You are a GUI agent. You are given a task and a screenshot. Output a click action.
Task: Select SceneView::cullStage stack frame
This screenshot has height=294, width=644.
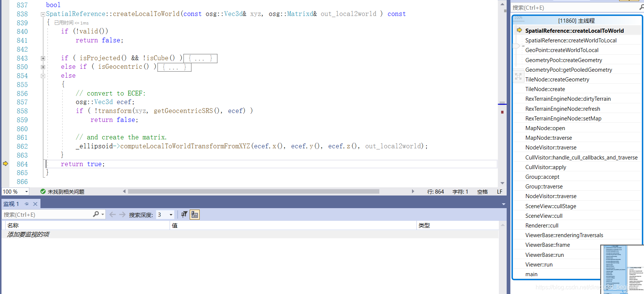tap(550, 206)
